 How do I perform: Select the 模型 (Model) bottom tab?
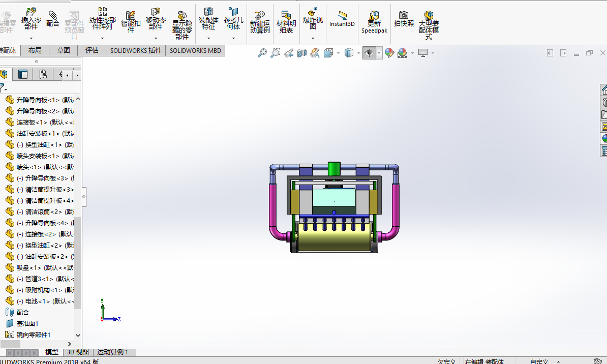pos(52,352)
